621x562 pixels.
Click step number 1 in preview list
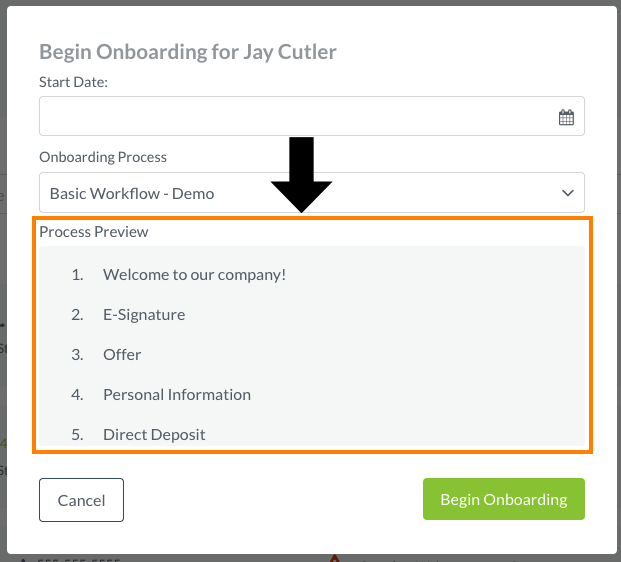click(x=77, y=274)
